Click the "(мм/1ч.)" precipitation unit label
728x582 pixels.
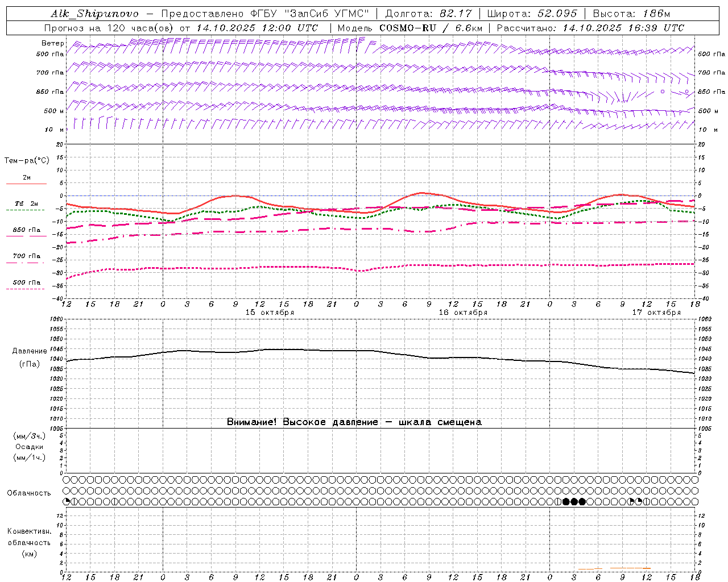pos(29,458)
